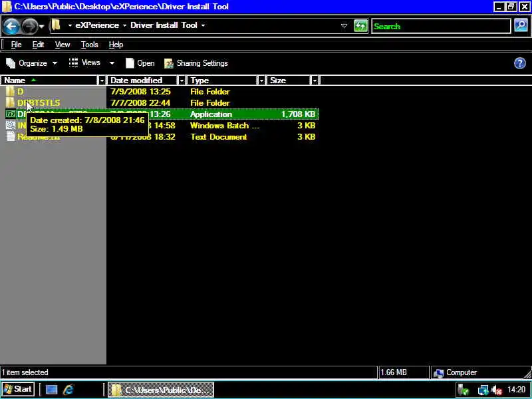Select the Readme text document icon

[x=11, y=136]
